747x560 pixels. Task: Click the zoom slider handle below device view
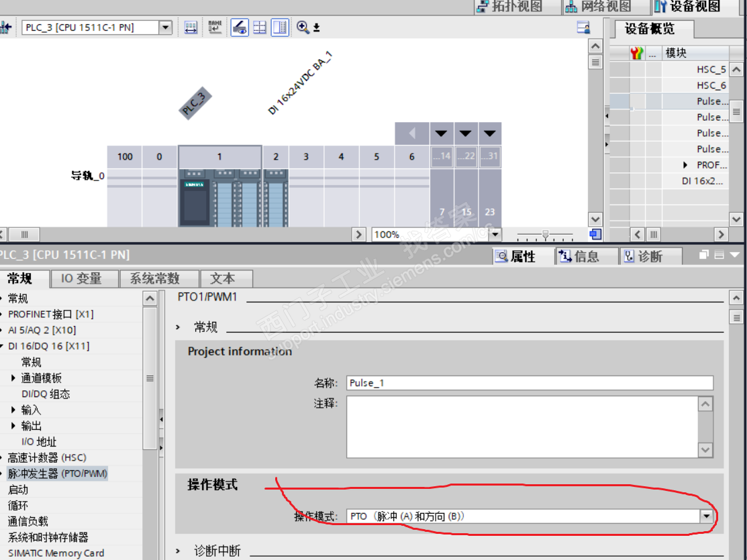pos(546,234)
